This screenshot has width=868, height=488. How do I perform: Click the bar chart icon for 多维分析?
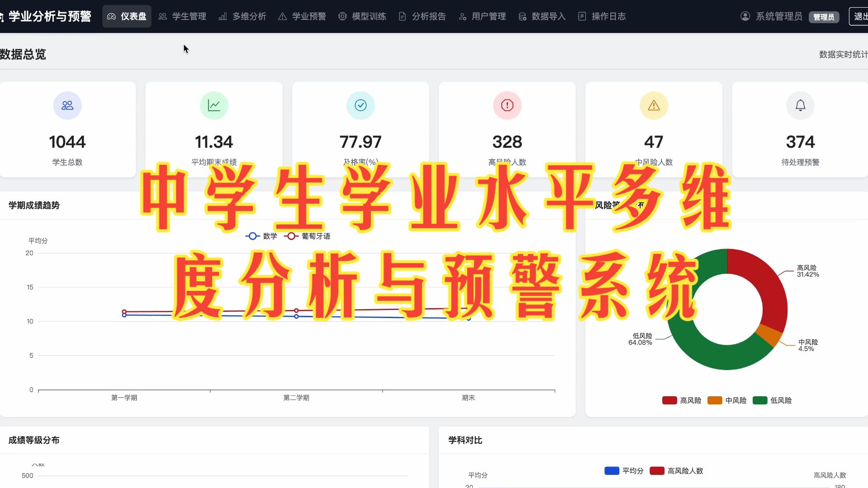222,16
